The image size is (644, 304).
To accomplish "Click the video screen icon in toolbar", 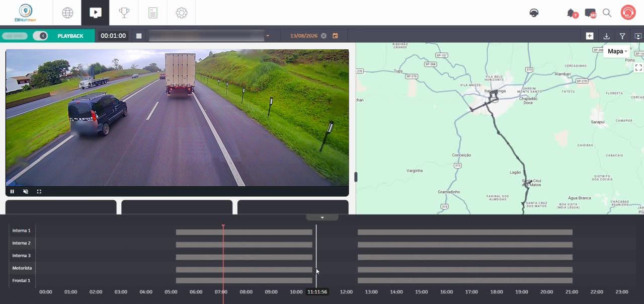I will pyautogui.click(x=638, y=36).
